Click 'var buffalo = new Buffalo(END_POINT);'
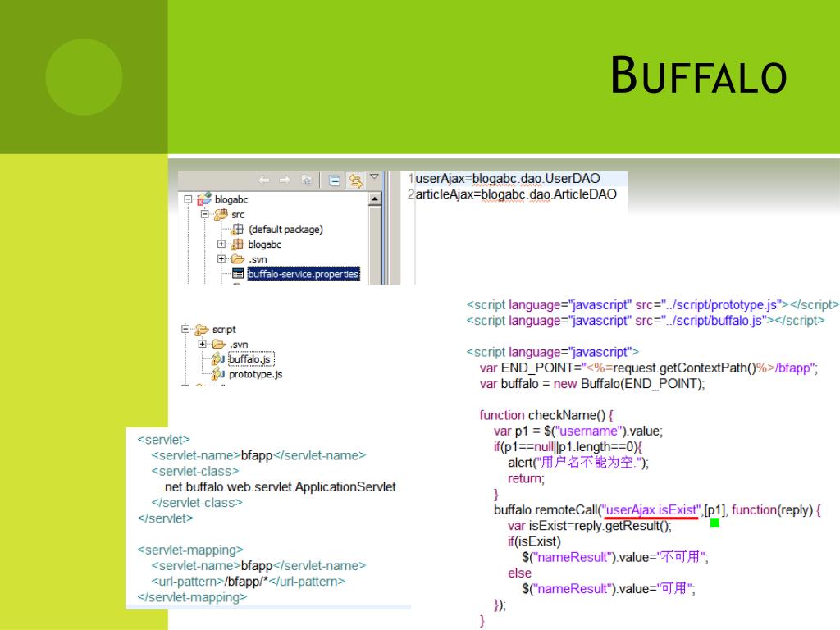840x630 pixels. click(x=592, y=384)
